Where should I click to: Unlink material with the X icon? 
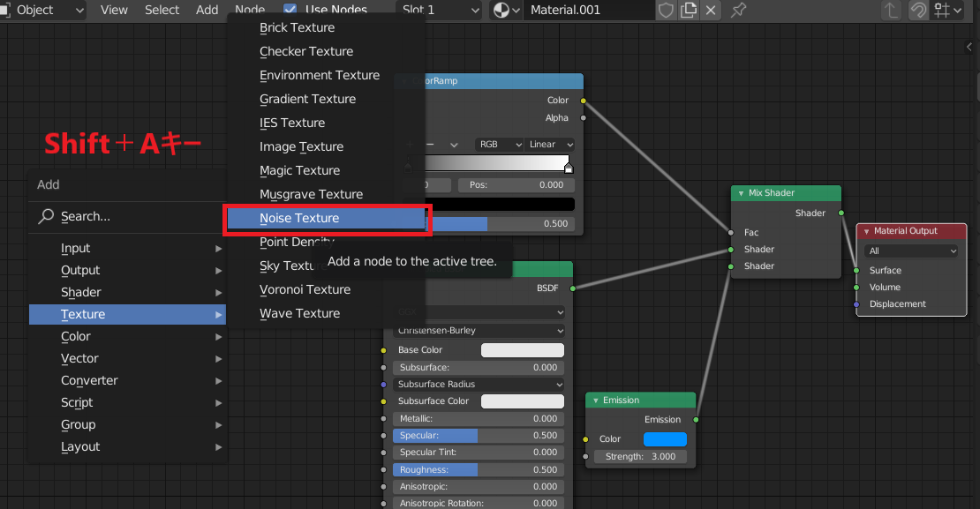tap(711, 10)
